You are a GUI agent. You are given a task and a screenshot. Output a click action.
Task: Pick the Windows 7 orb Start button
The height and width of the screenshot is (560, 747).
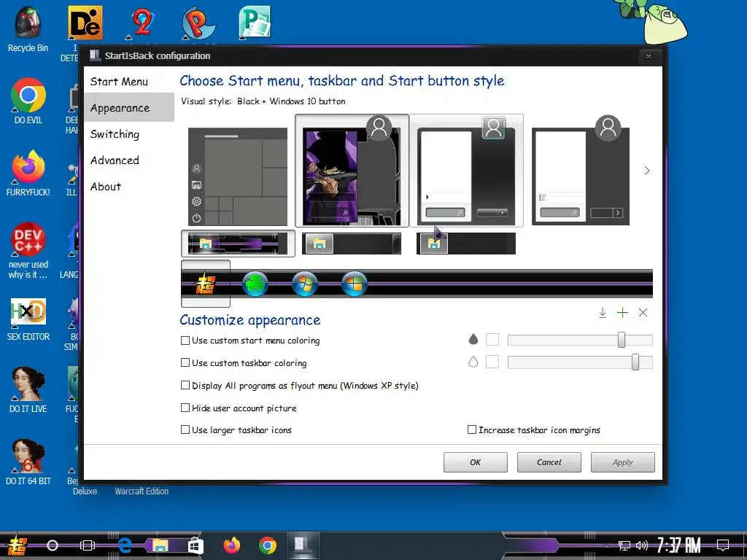(x=305, y=284)
